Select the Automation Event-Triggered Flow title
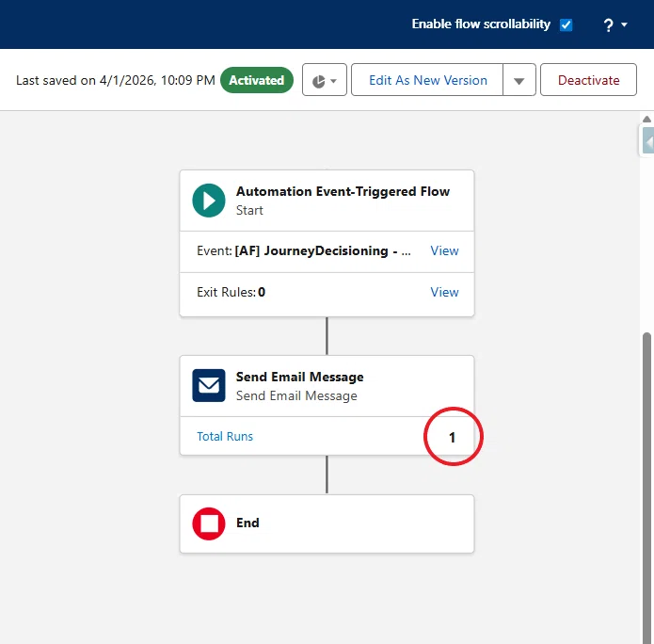 [343, 191]
